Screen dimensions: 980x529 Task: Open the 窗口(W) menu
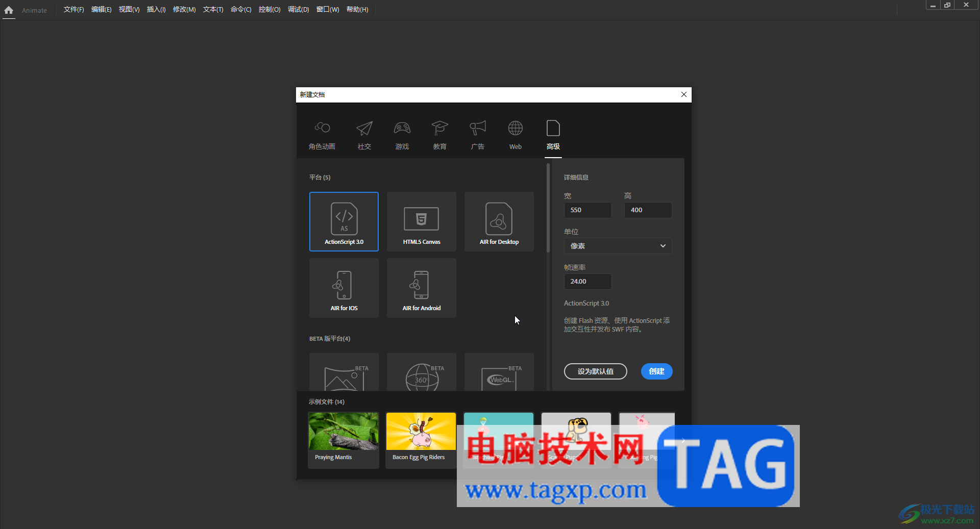pos(328,10)
